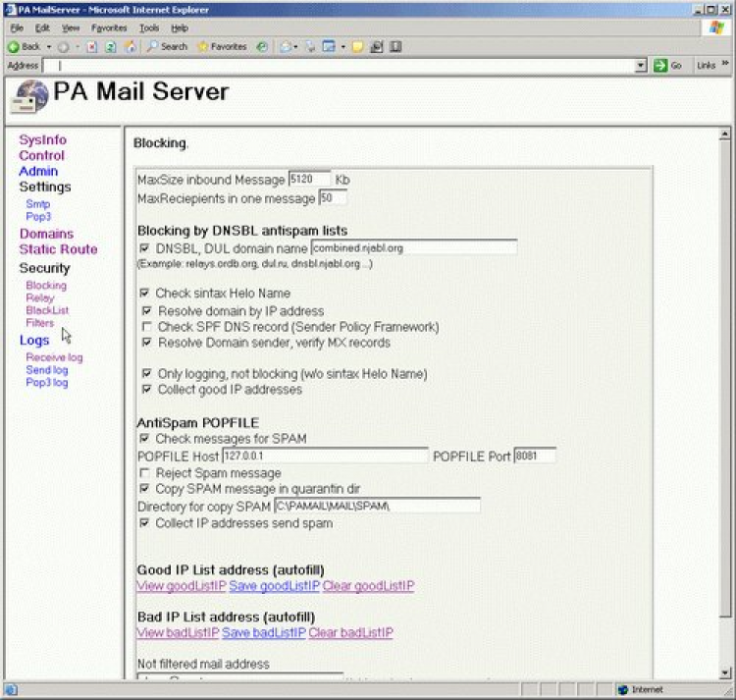Open the Control sidebar link
736x700 pixels.
click(x=41, y=155)
